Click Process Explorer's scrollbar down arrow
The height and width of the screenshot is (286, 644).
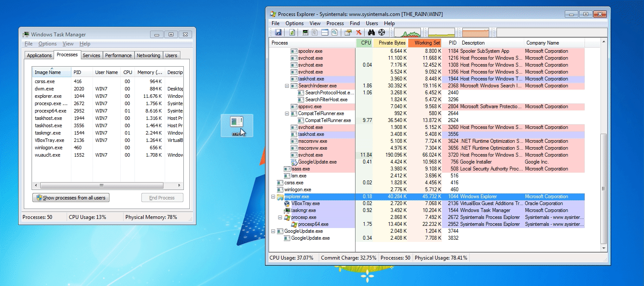click(x=604, y=247)
